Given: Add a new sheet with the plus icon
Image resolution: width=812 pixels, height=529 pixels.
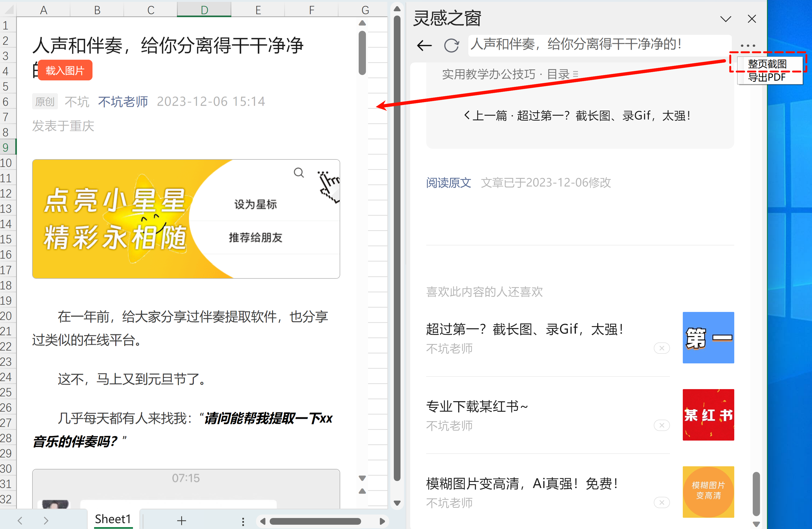Looking at the screenshot, I should [x=181, y=520].
